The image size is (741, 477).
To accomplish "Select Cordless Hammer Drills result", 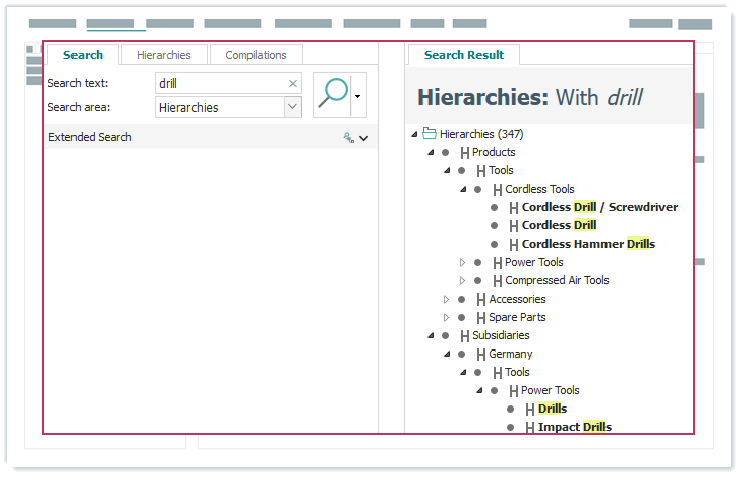I will pyautogui.click(x=588, y=244).
